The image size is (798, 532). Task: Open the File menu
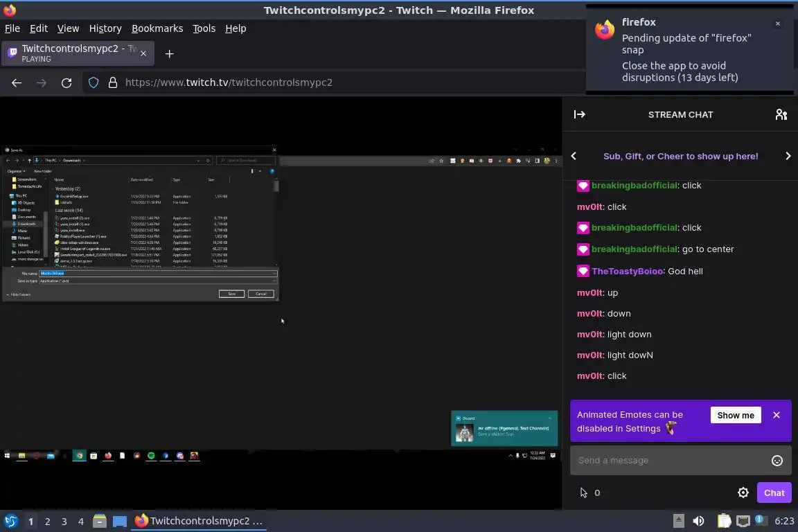tap(12, 28)
